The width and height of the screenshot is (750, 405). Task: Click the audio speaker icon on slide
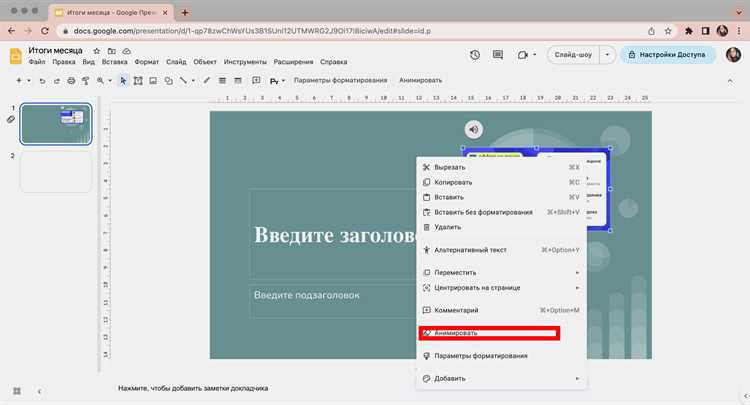pos(474,129)
